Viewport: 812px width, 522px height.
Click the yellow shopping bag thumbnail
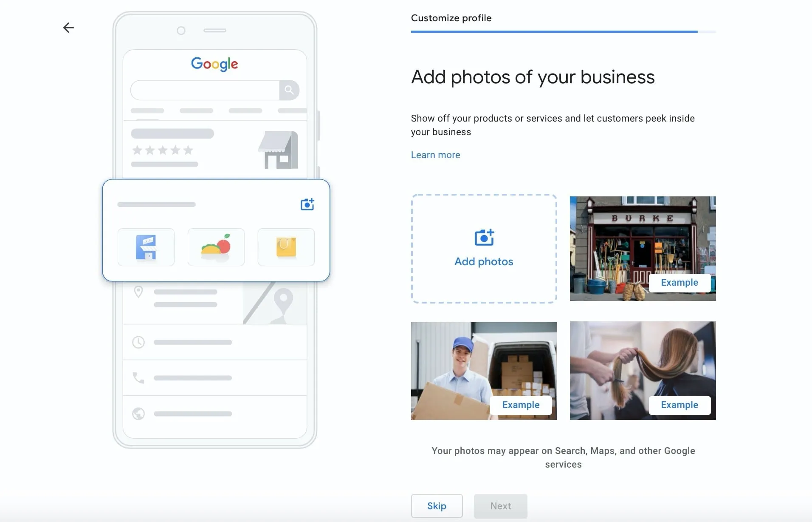(286, 247)
